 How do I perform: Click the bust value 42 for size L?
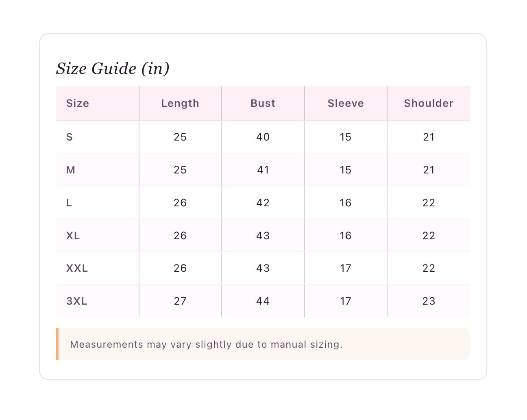click(x=263, y=203)
